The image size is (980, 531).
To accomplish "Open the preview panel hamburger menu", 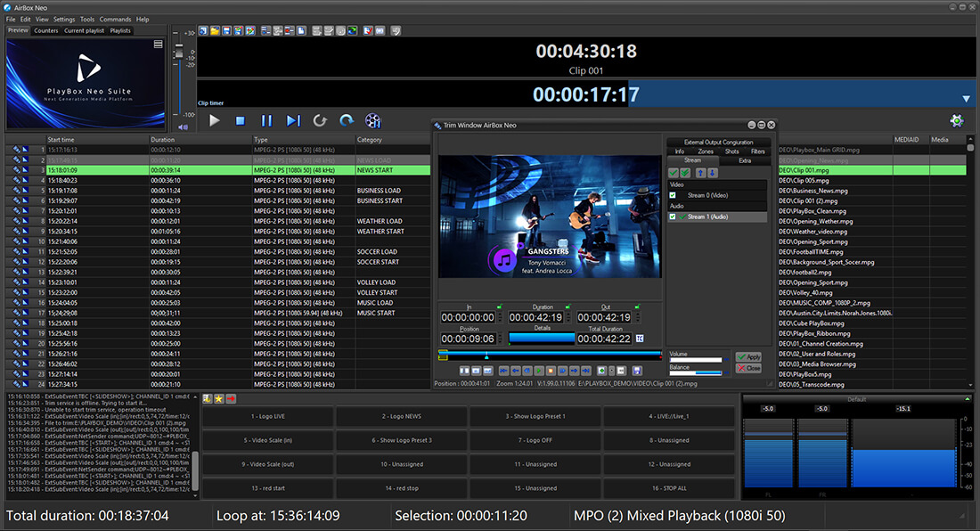I will pos(158,45).
